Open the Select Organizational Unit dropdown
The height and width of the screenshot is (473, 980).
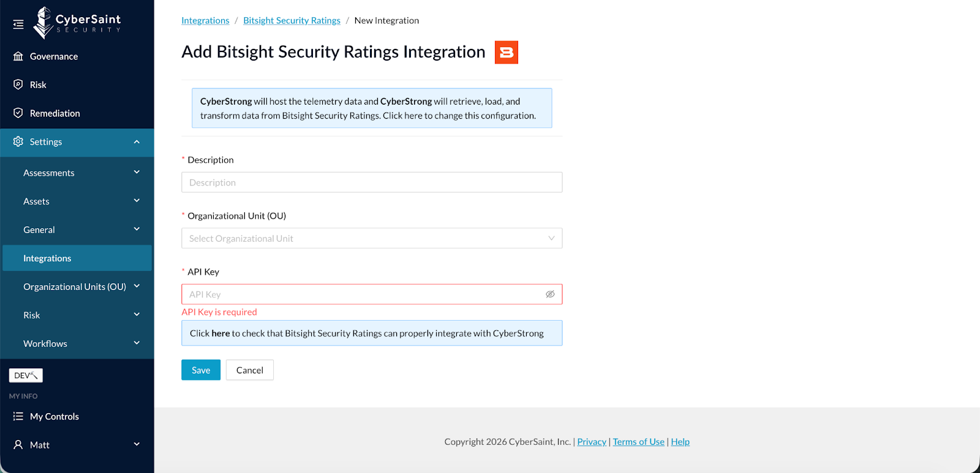click(371, 238)
